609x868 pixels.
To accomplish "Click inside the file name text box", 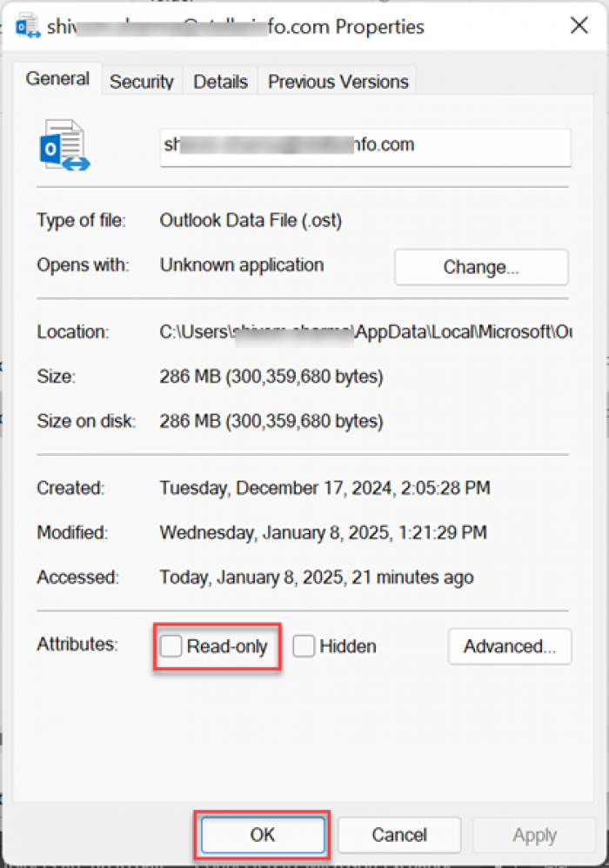I will [x=365, y=147].
